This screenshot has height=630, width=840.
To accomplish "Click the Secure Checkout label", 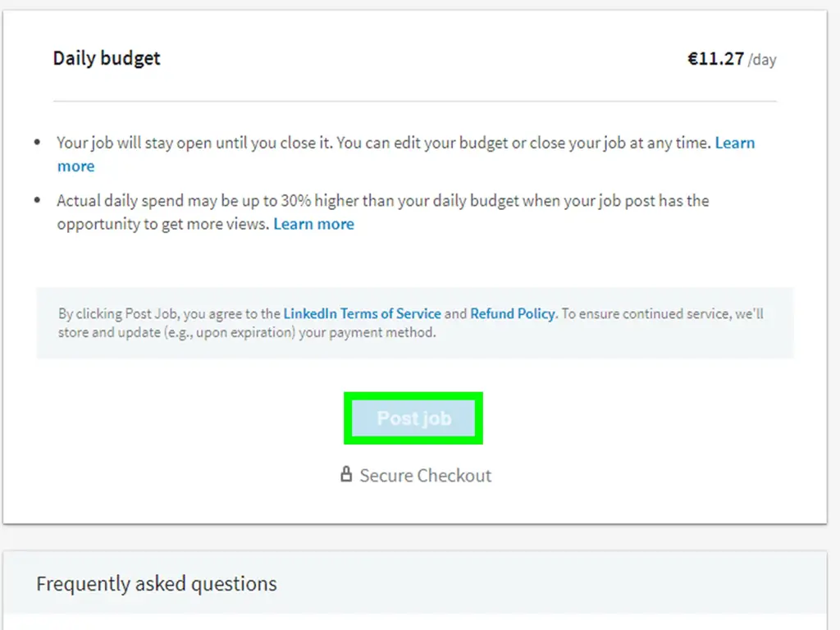I will pos(425,476).
